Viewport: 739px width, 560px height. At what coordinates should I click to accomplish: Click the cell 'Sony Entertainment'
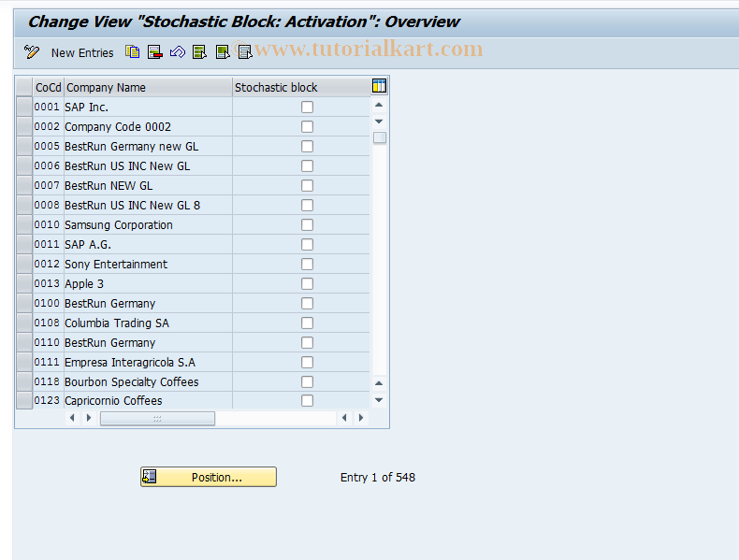pyautogui.click(x=148, y=265)
